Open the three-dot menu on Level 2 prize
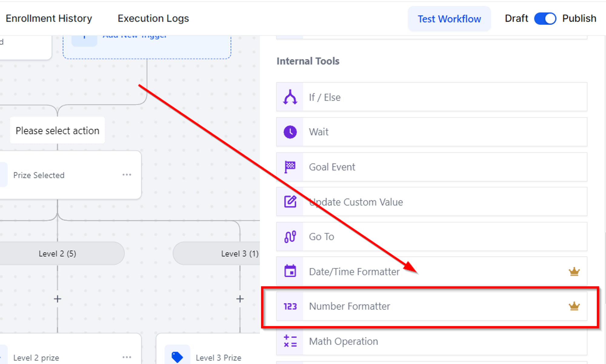 (127, 357)
